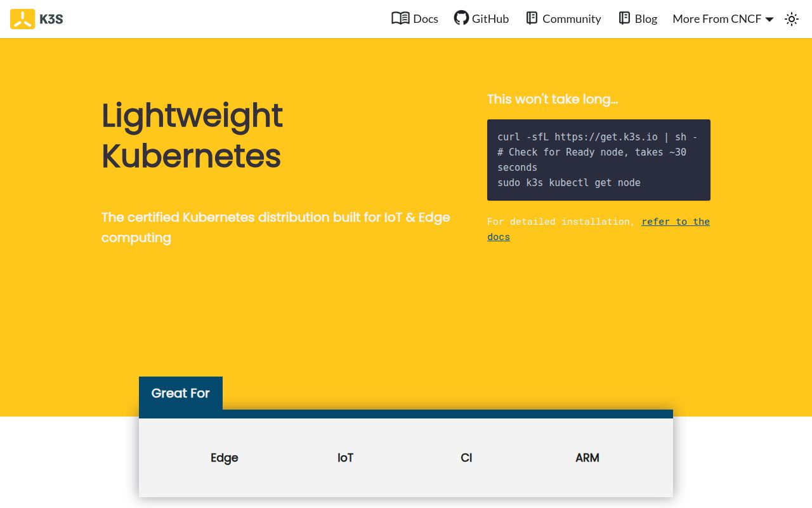Click the More From CNCF caret arrow
This screenshot has width=812, height=508.
pyautogui.click(x=769, y=20)
